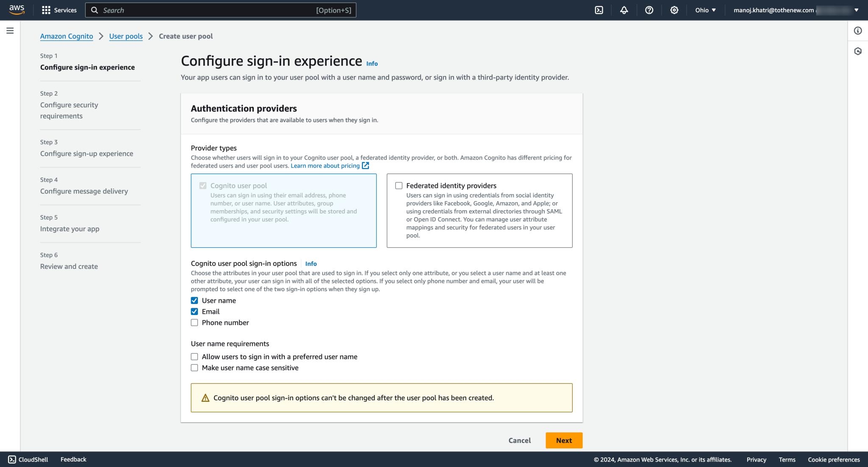Open the hamburger navigation menu icon

(10, 30)
